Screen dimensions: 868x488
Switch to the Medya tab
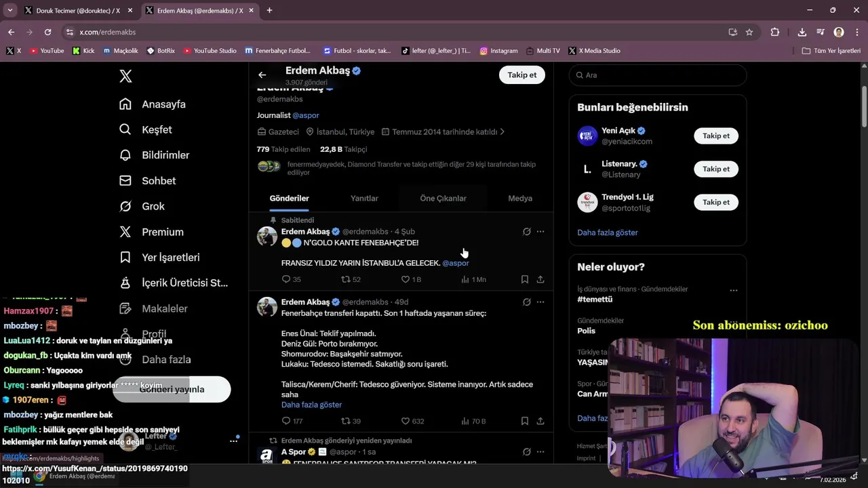(x=520, y=199)
